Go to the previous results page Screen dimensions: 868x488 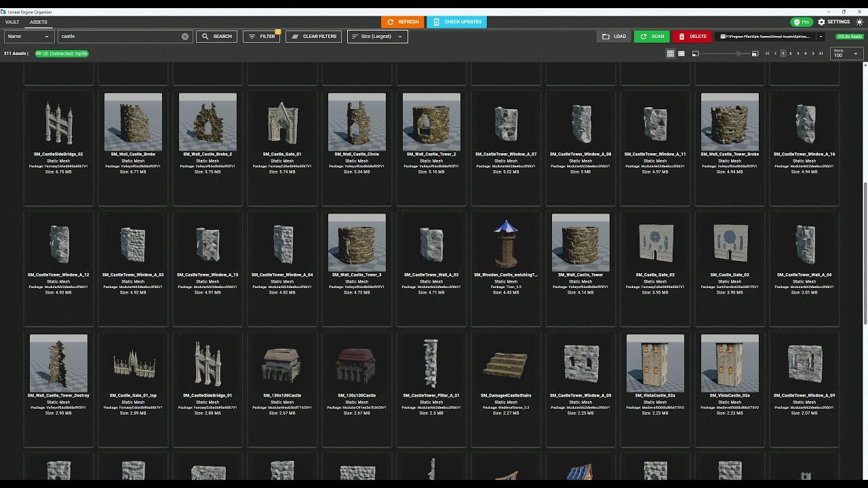[776, 54]
